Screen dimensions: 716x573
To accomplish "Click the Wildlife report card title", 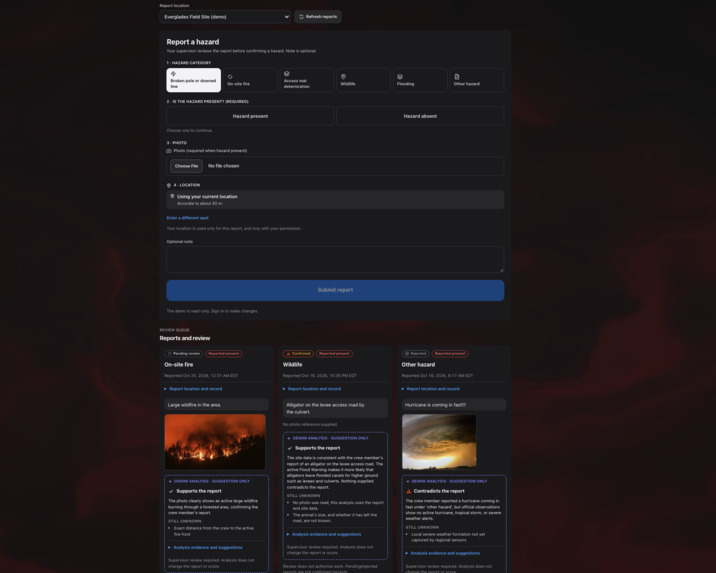I will [293, 365].
